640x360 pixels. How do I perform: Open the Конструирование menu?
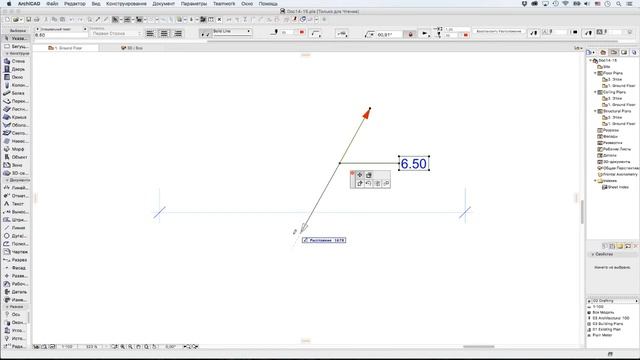point(126,4)
